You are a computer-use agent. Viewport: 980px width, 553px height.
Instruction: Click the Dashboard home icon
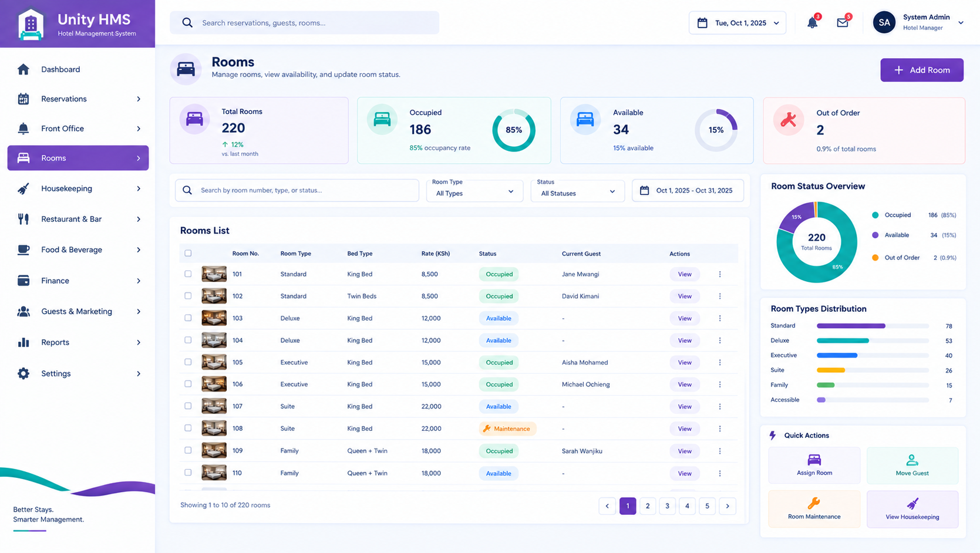click(x=23, y=69)
